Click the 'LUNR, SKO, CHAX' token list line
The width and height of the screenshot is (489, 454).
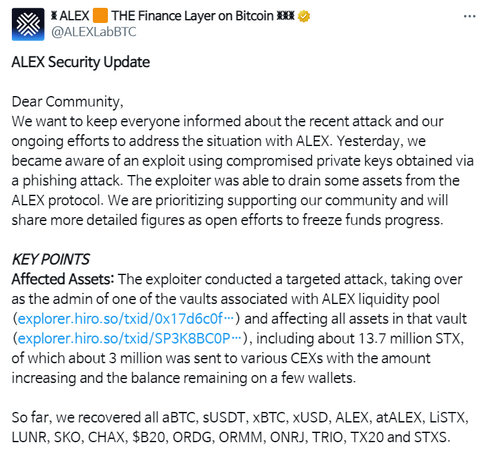click(70, 437)
